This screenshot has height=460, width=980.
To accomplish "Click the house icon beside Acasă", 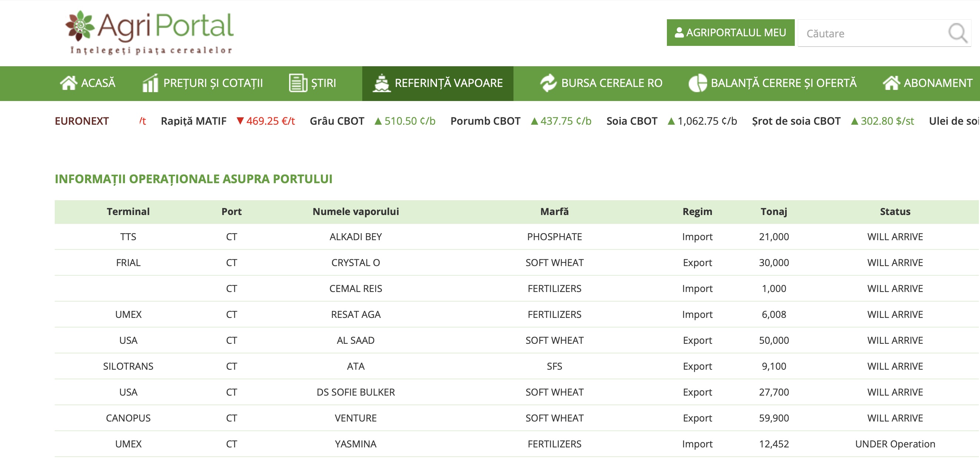I will [x=68, y=83].
